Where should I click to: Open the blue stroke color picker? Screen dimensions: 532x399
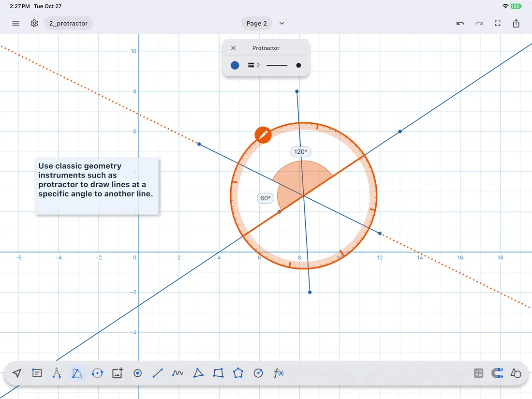[235, 65]
